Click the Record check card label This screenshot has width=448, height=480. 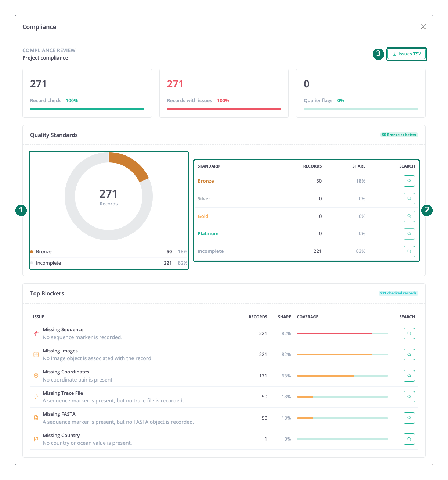tap(46, 101)
